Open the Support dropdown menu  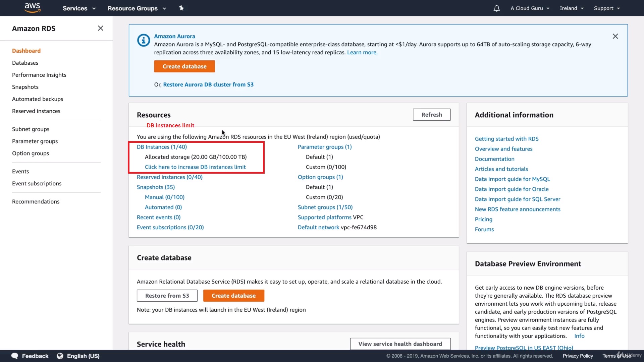tap(606, 8)
